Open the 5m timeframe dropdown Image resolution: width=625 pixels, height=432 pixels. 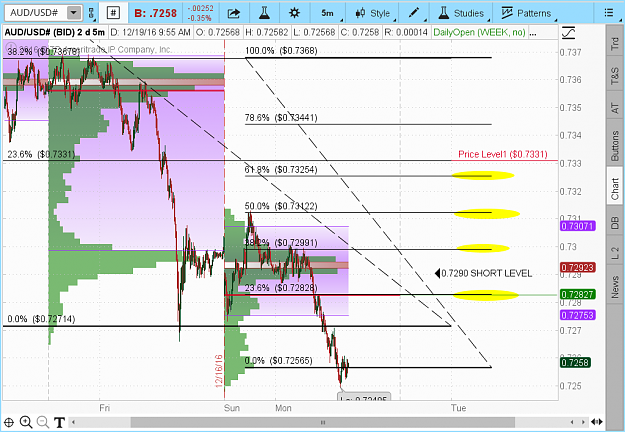coord(330,13)
